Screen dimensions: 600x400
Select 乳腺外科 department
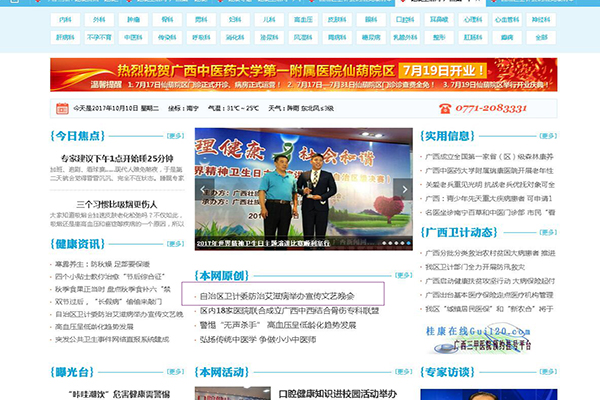405,38
